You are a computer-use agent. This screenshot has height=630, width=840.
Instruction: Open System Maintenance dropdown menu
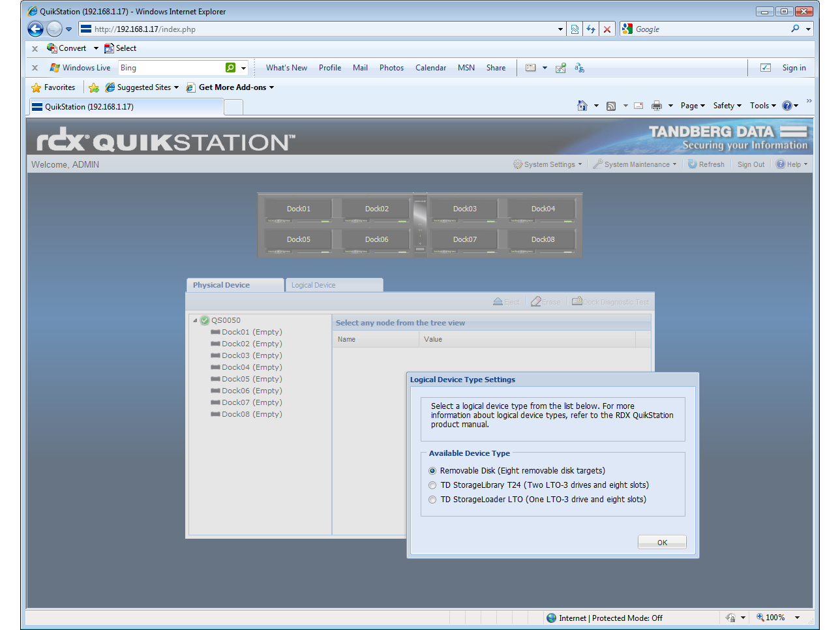coord(635,164)
